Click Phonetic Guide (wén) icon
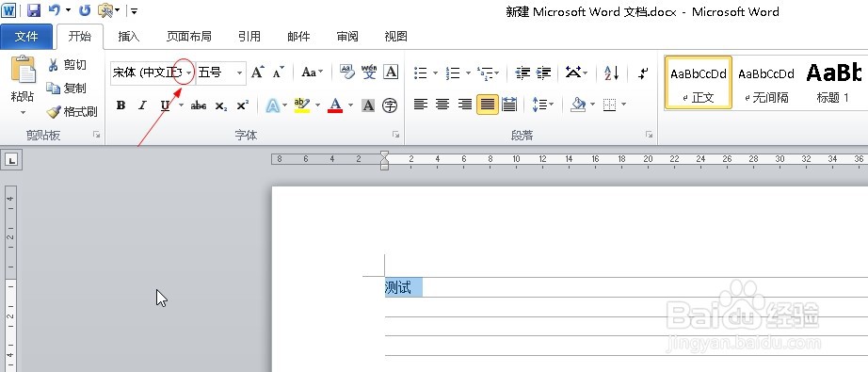The height and width of the screenshot is (372, 868). pos(369,72)
